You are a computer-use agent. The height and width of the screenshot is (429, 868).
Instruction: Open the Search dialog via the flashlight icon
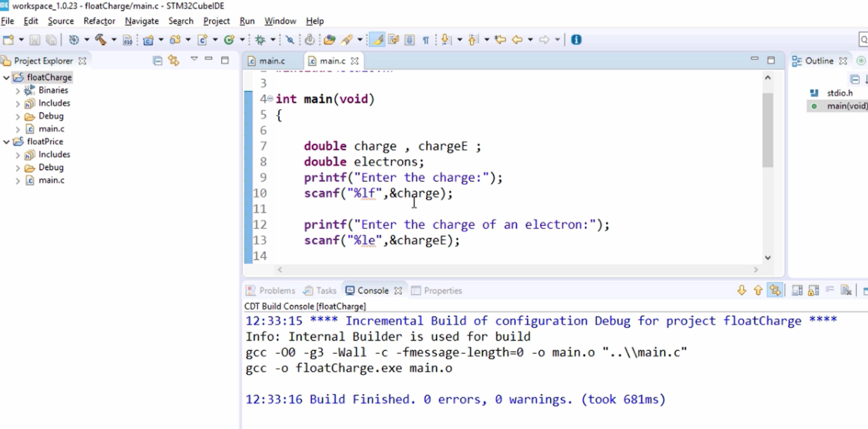pyautogui.click(x=346, y=40)
